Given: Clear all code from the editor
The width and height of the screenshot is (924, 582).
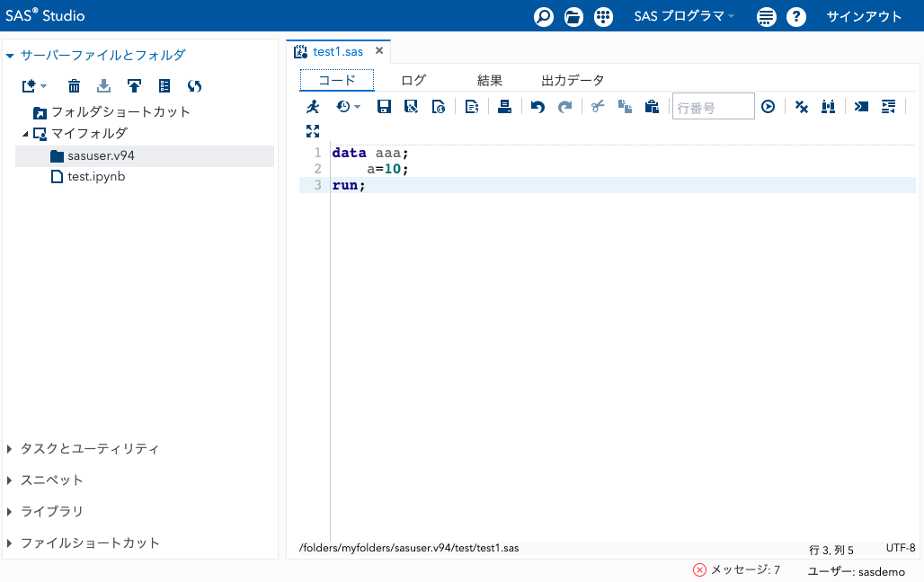Looking at the screenshot, I should [801, 106].
